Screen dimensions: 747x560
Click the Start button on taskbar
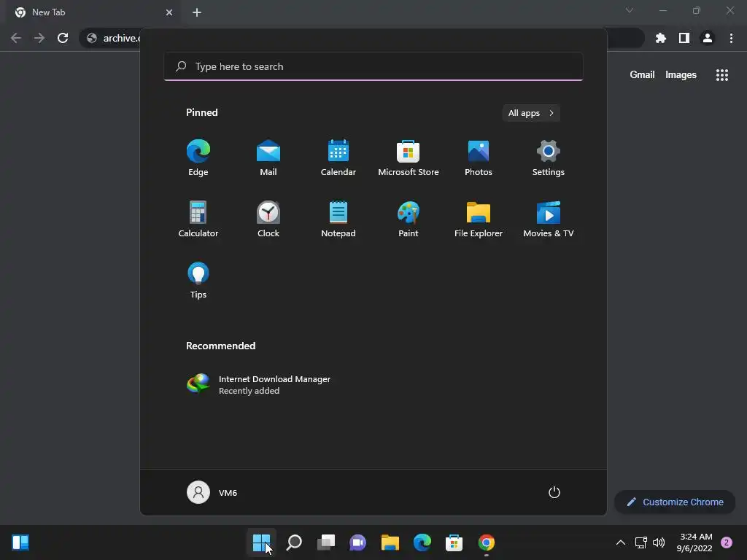point(262,542)
